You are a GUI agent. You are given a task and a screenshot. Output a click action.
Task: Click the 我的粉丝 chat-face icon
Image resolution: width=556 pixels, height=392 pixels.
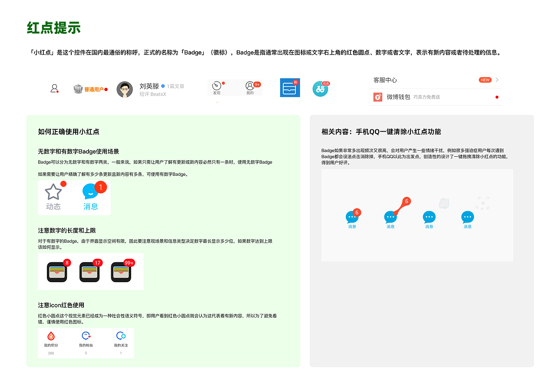(x=86, y=336)
